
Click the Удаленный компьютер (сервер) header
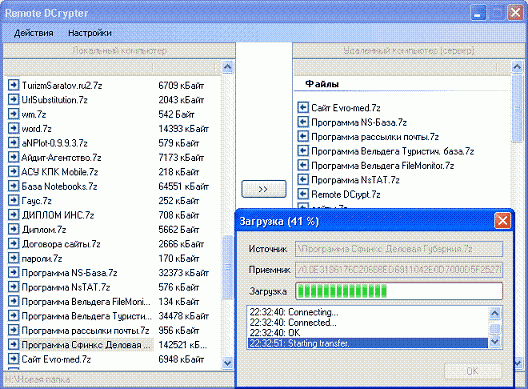pyautogui.click(x=408, y=51)
